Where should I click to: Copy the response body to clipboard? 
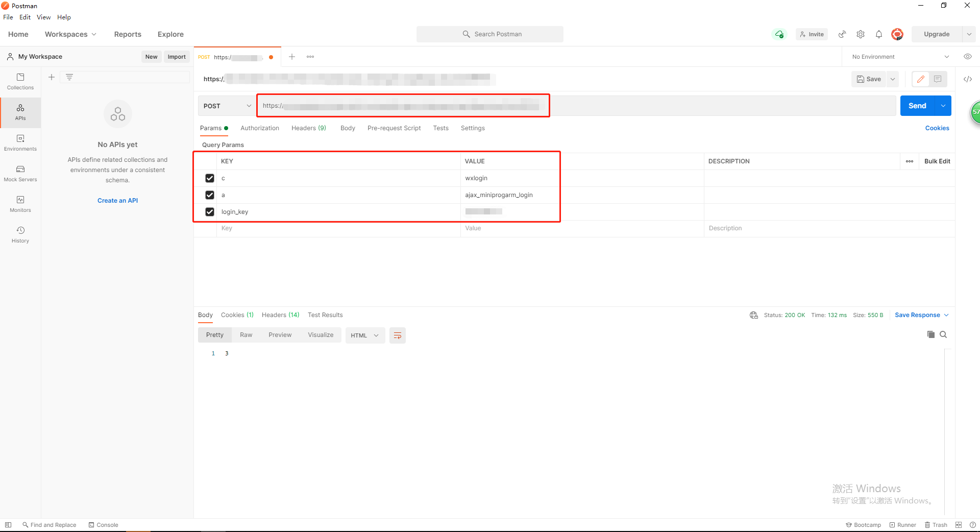[931, 334]
